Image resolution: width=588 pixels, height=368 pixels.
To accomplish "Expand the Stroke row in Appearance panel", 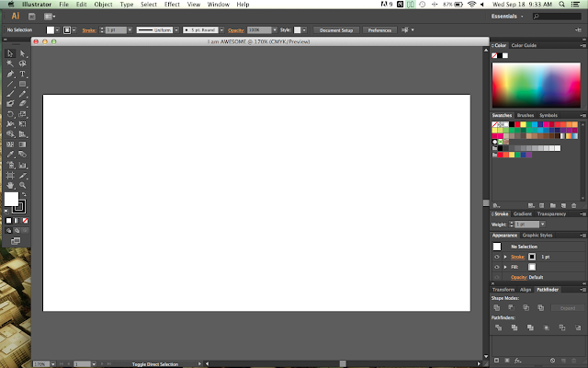I will 505,257.
